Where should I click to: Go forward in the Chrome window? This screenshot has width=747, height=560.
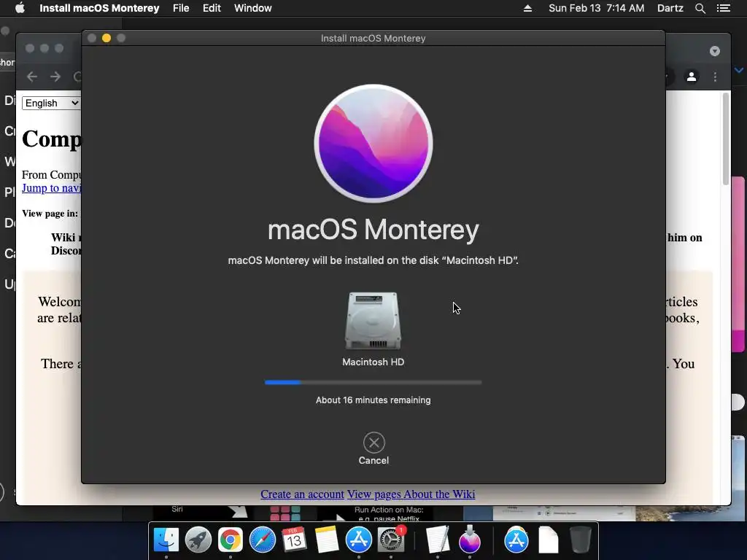pos(55,77)
